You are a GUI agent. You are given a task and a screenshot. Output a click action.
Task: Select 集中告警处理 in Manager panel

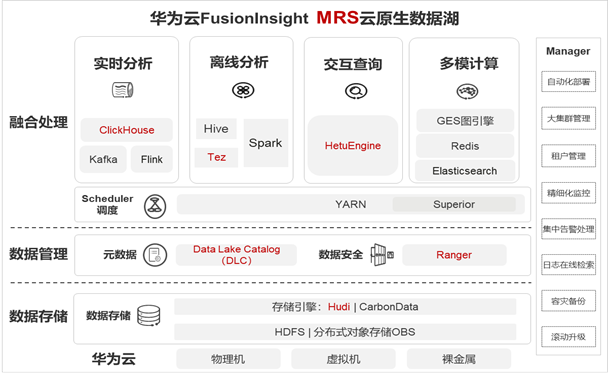568,229
